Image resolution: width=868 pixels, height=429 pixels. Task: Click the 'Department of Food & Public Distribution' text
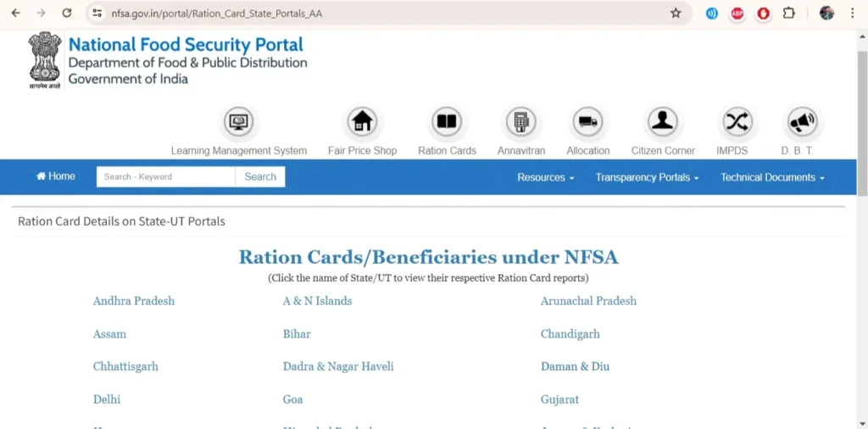187,63
